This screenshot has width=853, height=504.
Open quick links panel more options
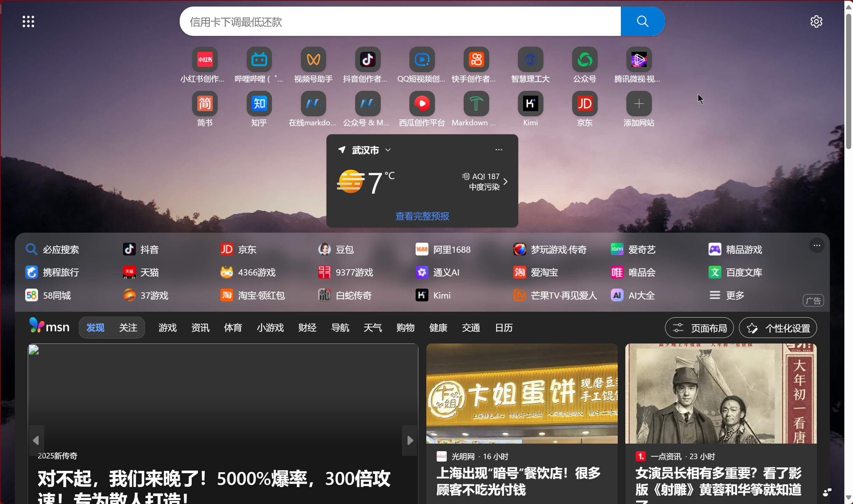pos(817,245)
